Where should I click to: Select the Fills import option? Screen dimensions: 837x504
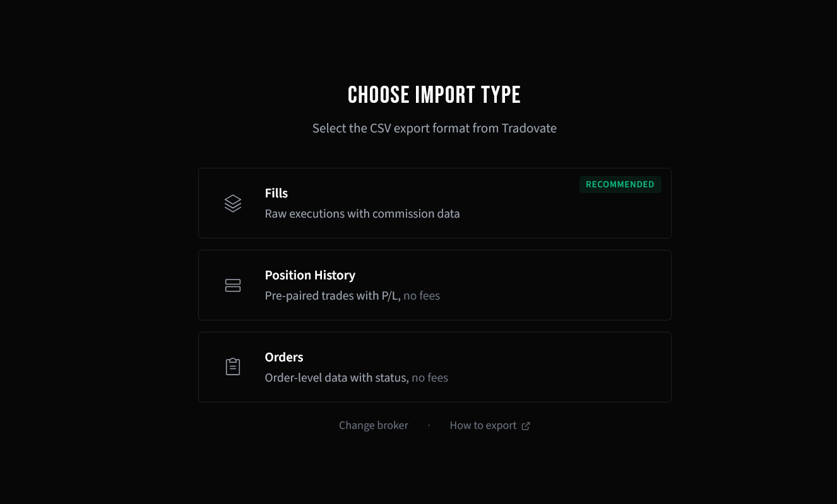pyautogui.click(x=434, y=202)
